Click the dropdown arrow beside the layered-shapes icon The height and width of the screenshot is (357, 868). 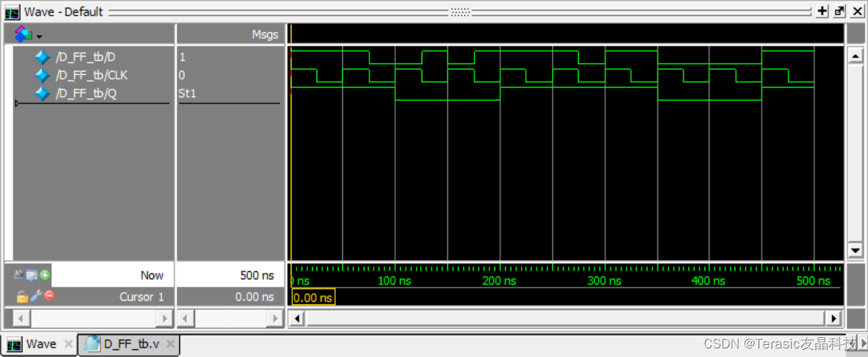pyautogui.click(x=39, y=36)
